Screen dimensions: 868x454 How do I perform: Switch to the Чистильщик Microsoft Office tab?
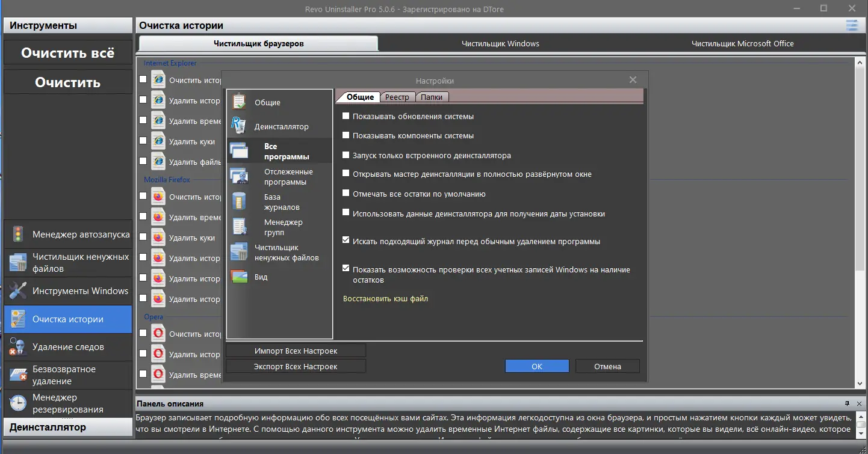pyautogui.click(x=742, y=43)
